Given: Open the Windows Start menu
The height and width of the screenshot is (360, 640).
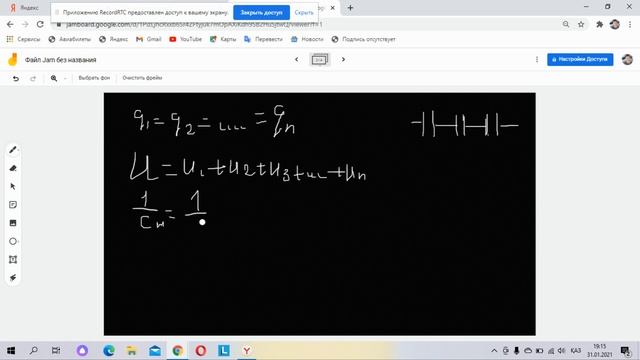Looking at the screenshot, I should [11, 351].
